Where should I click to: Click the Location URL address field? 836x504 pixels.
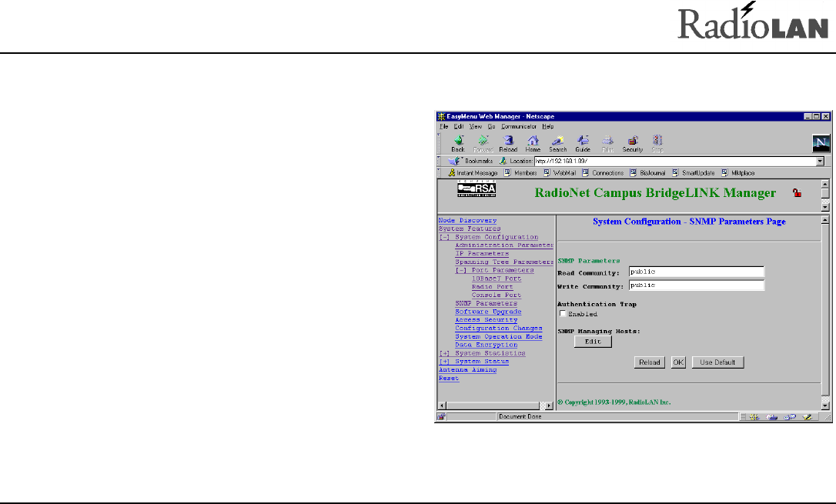coord(675,161)
